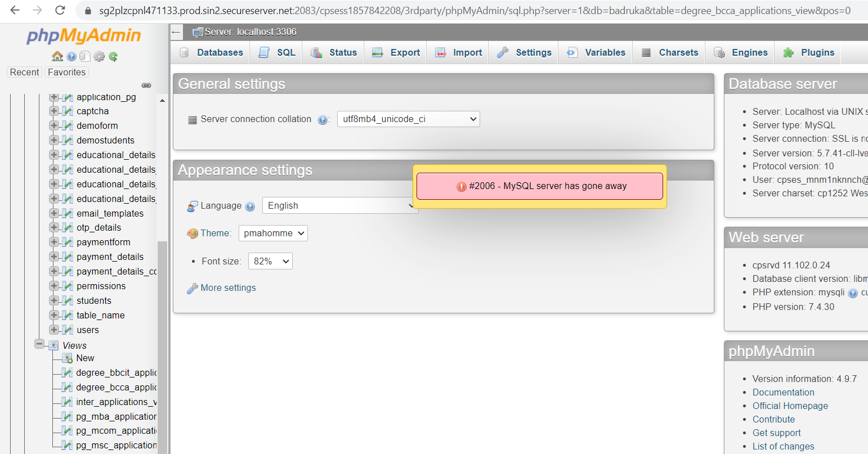Open Server connection collation dropdown

coord(408,119)
